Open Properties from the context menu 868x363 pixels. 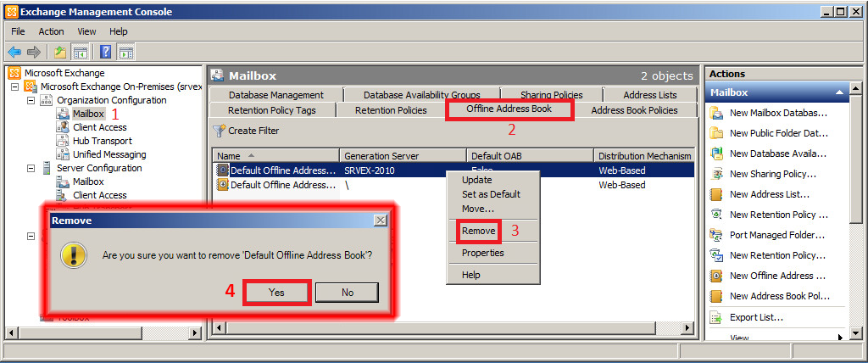click(x=482, y=253)
